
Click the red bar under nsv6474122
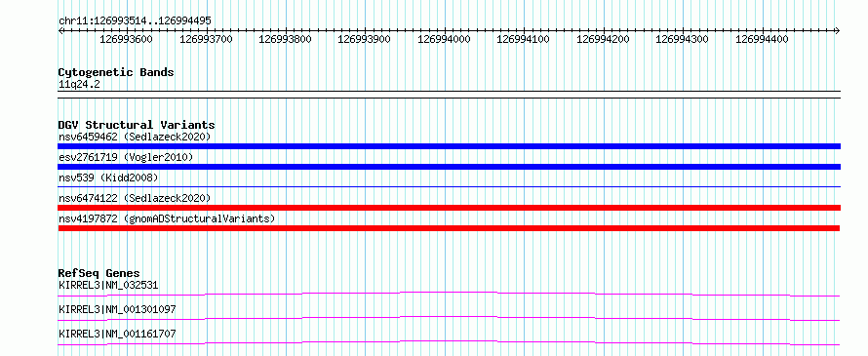tap(449, 208)
